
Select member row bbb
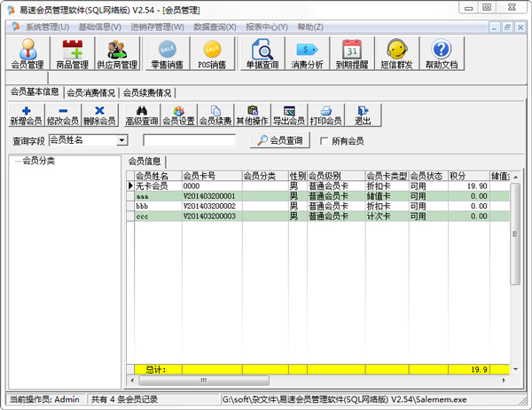tap(318, 206)
